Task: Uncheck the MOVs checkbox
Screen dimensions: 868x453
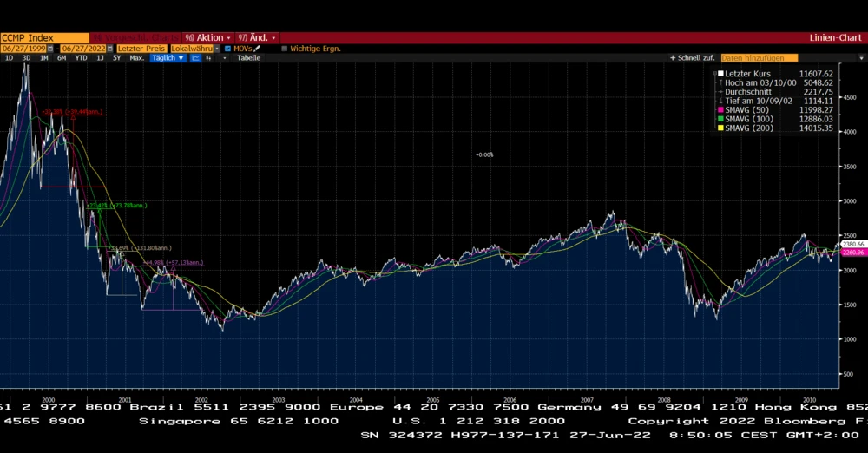Action: click(228, 49)
